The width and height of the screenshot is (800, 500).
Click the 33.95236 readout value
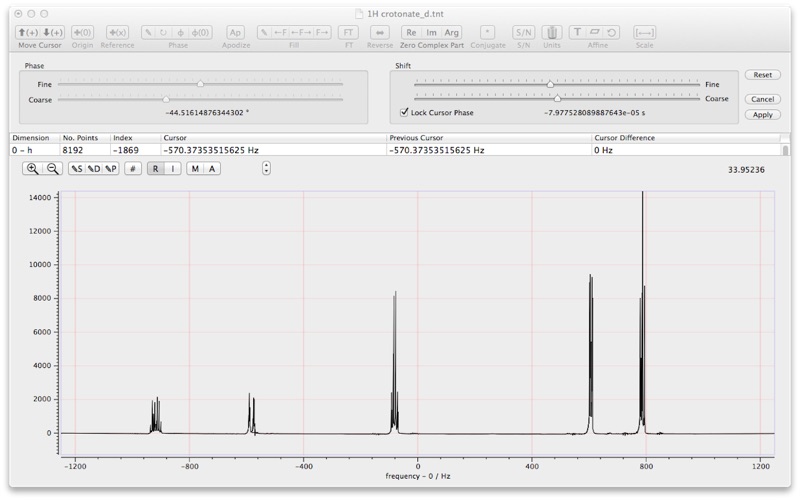[x=746, y=170]
